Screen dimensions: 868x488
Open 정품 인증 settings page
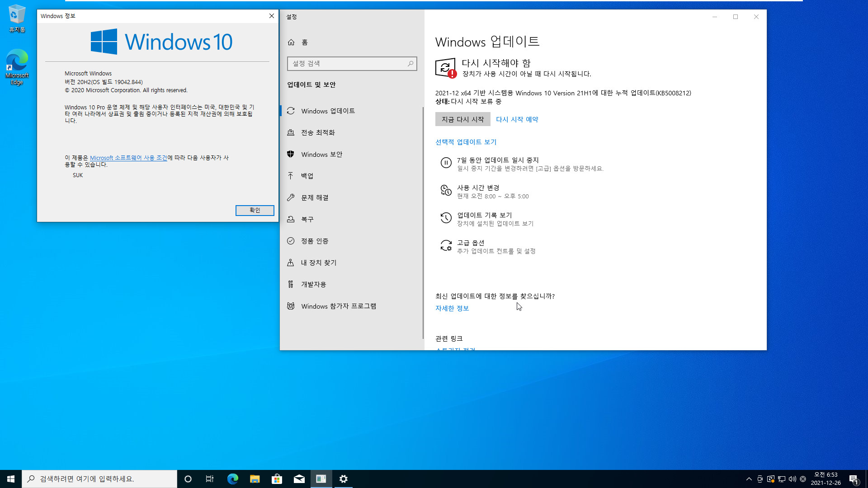coord(352,241)
